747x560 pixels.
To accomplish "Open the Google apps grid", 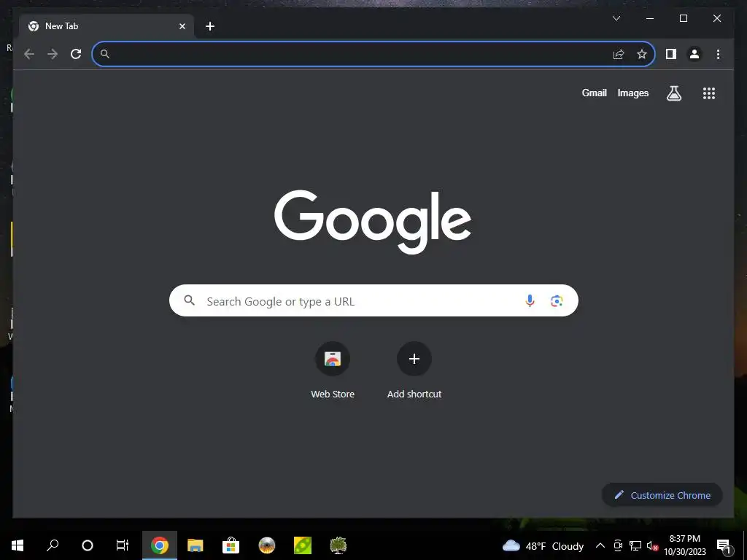I will (x=709, y=93).
